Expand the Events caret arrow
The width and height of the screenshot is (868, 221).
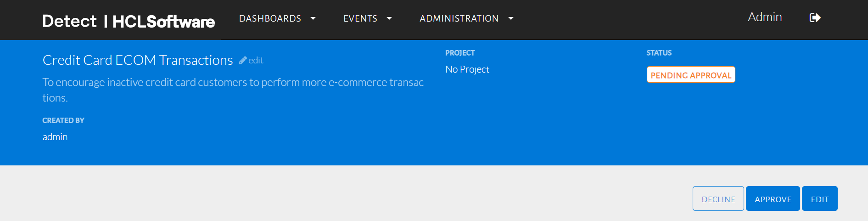[389, 18]
